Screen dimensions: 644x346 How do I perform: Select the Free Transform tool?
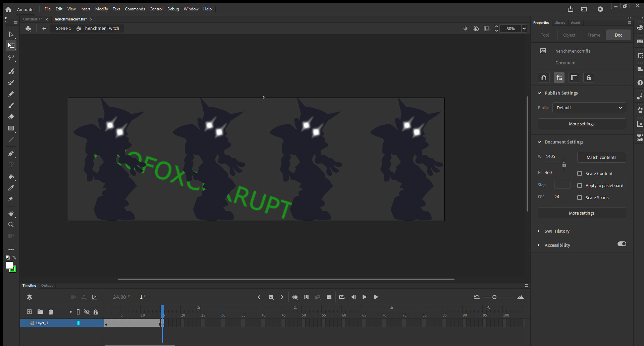(x=11, y=46)
